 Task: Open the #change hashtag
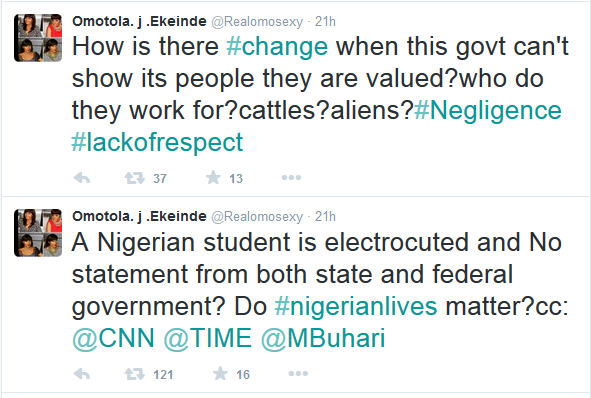click(x=277, y=47)
